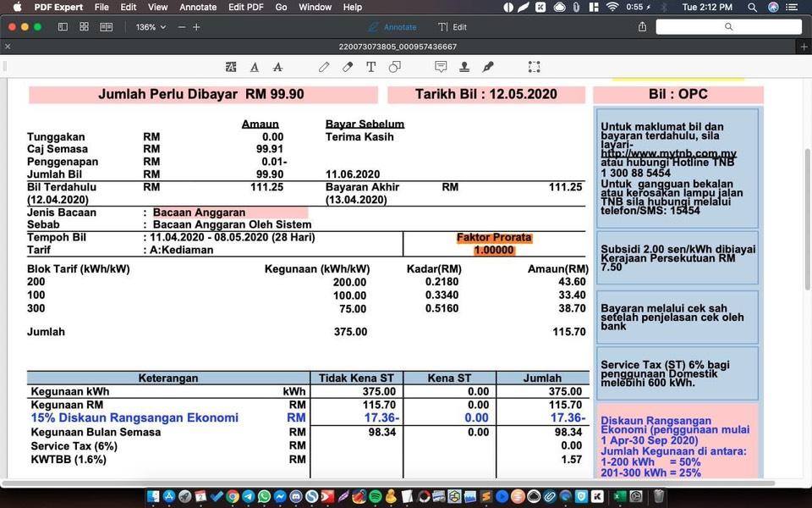Viewport: 812px width, 508px height.
Task: Select the highlight text tool
Action: pyautogui.click(x=231, y=67)
